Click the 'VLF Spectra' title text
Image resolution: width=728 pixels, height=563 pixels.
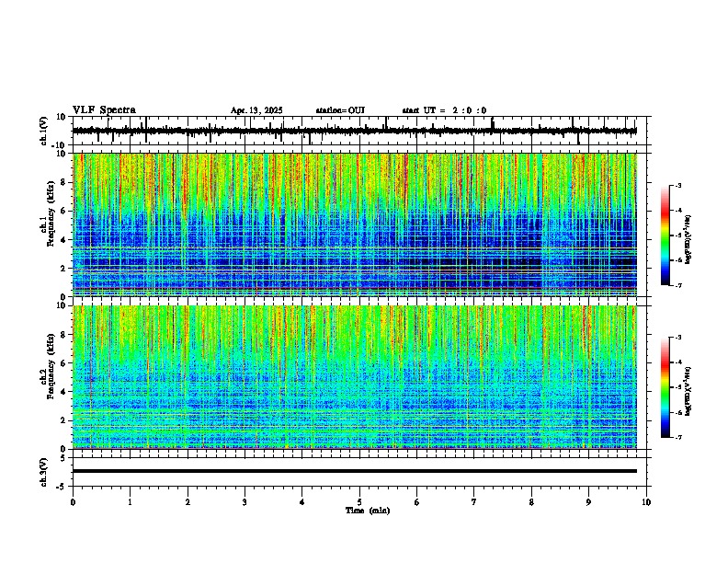tap(104, 110)
